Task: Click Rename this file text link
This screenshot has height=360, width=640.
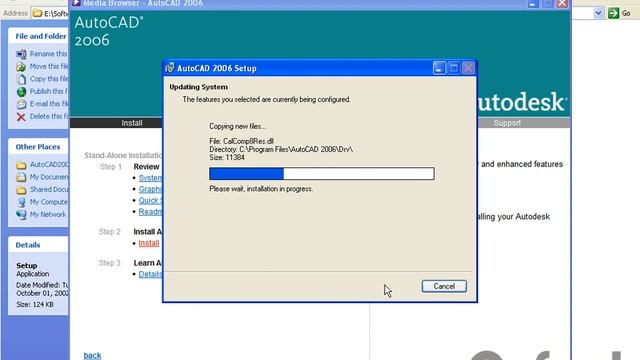Action: [x=49, y=54]
